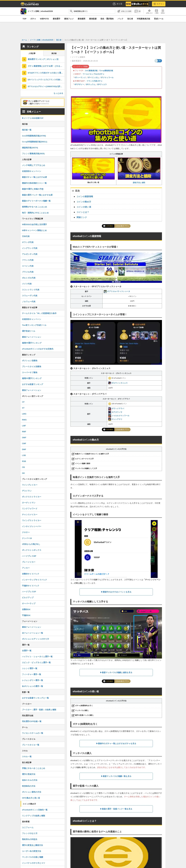Click the ダヴィドアラバ player icon in table
This screenshot has width=186, height=868.
click(x=110, y=408)
